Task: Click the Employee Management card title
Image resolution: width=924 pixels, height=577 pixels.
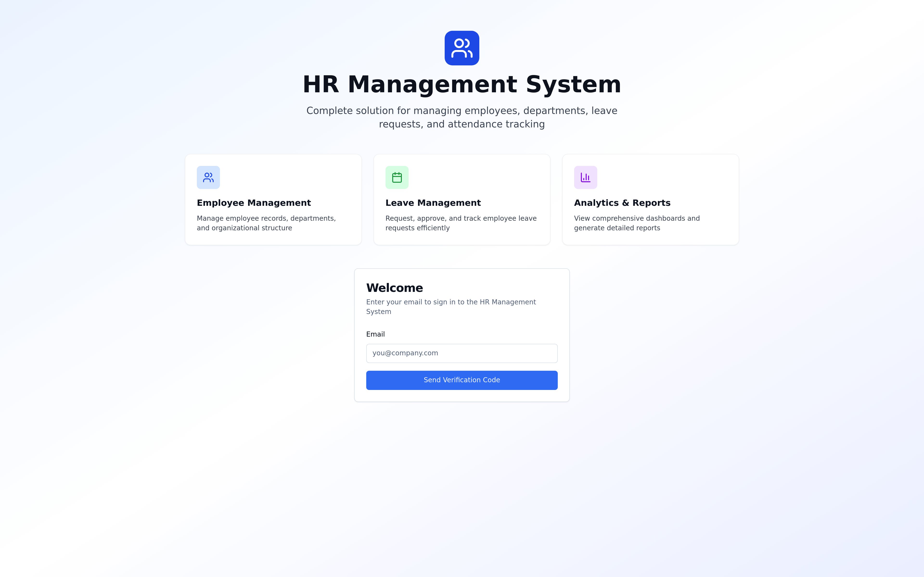Action: tap(254, 203)
